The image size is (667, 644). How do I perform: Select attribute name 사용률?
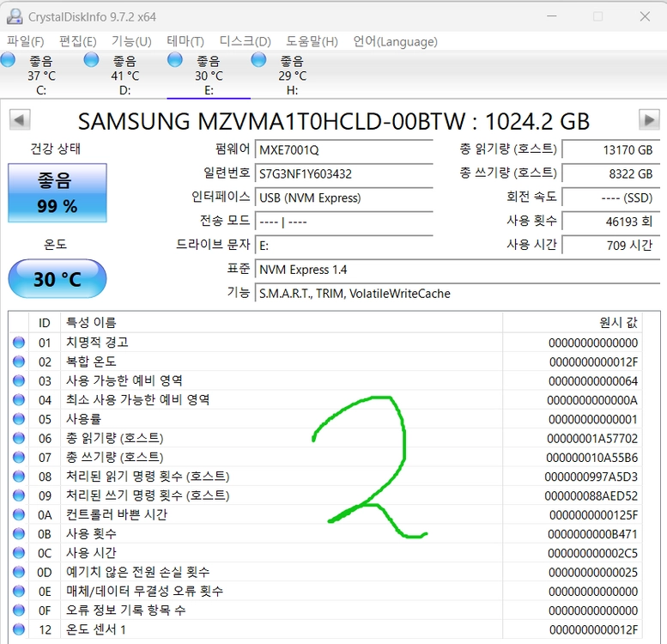(83, 419)
